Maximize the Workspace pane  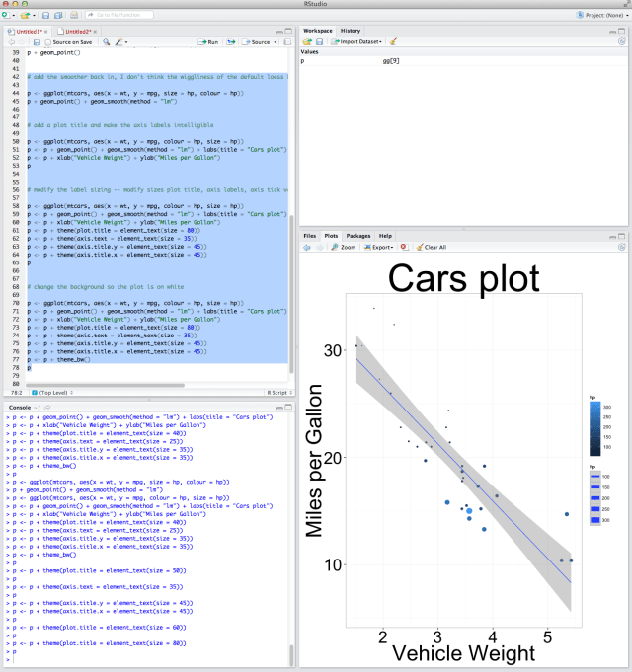tap(622, 31)
